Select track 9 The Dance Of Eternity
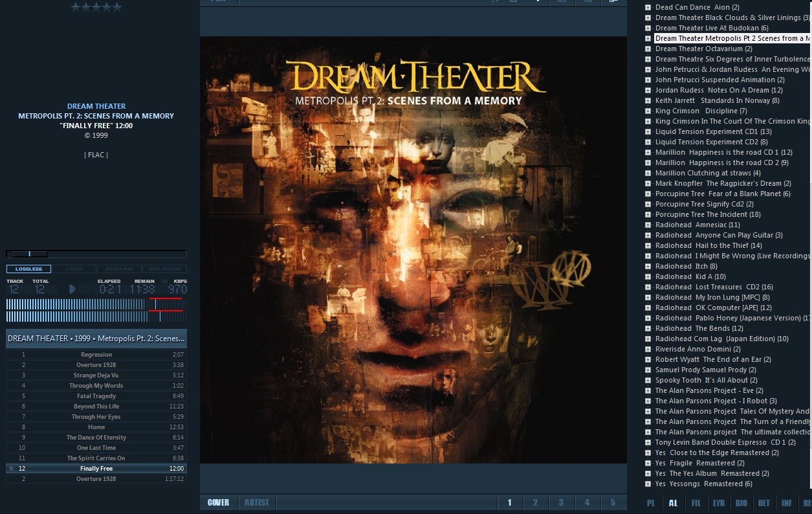This screenshot has height=514, width=812. pos(96,438)
